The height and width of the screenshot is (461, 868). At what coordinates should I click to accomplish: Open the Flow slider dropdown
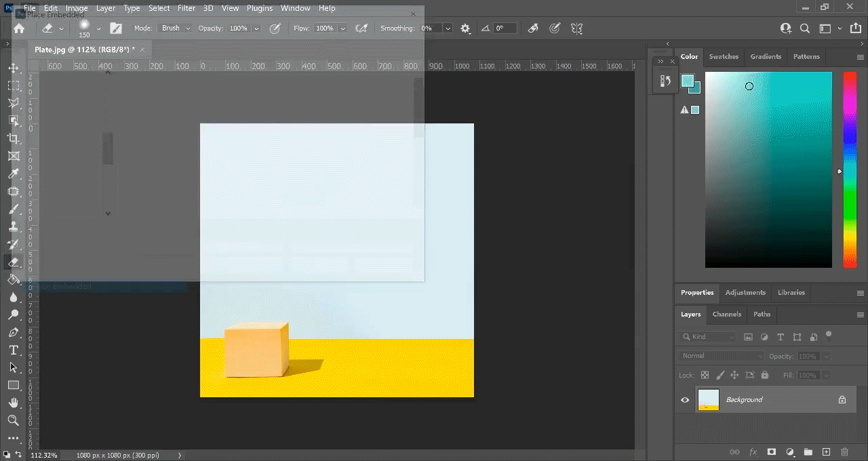coord(342,28)
